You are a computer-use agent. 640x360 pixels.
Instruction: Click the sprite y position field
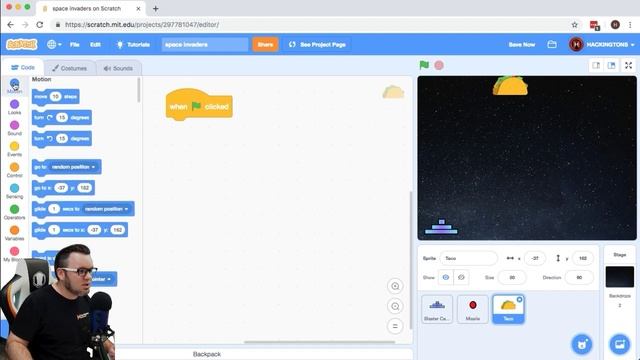pyautogui.click(x=583, y=258)
